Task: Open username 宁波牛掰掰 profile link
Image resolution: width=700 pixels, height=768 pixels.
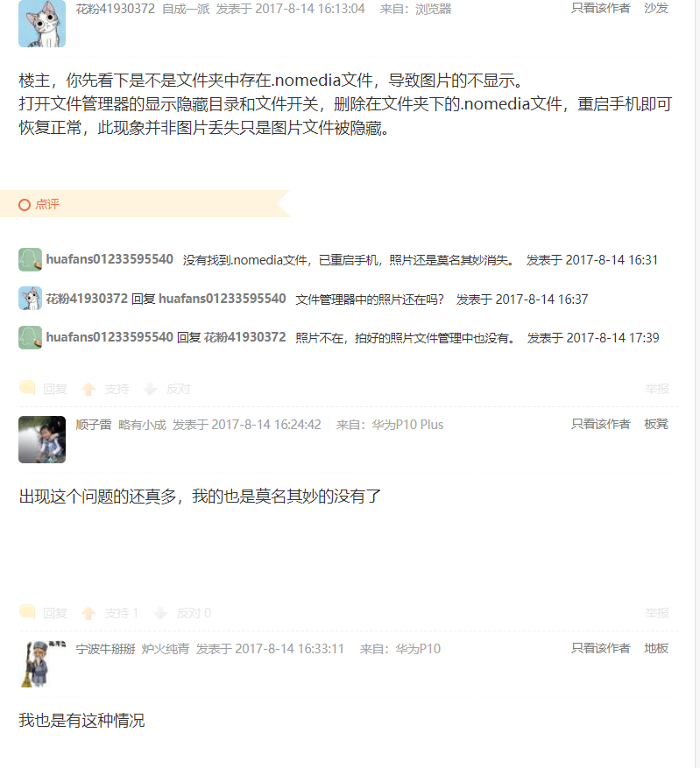Action: [105, 649]
